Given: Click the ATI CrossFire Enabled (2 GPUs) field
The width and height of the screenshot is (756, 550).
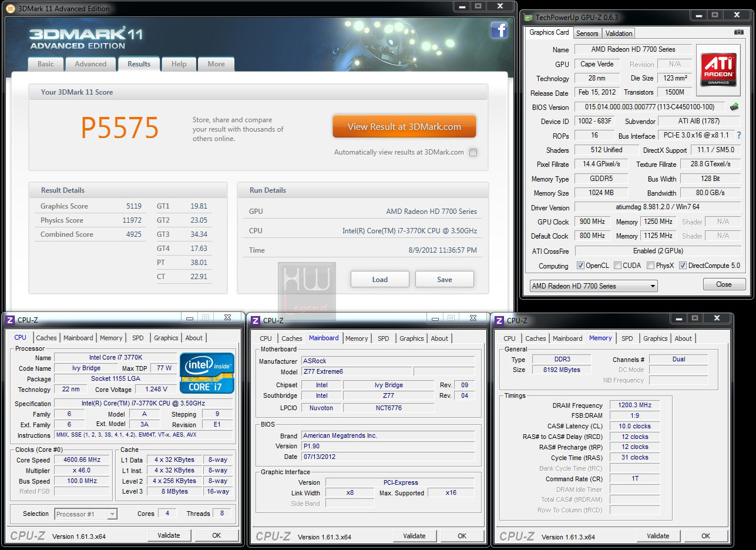Looking at the screenshot, I should 657,251.
